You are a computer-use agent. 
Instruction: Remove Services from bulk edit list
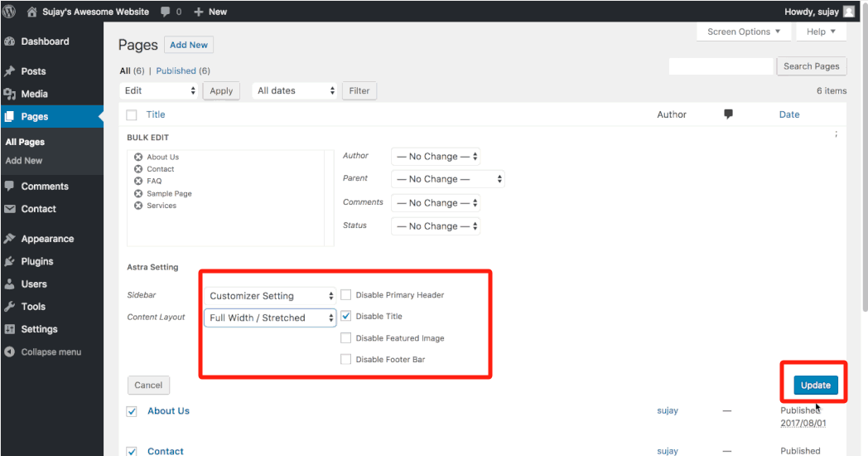point(138,206)
